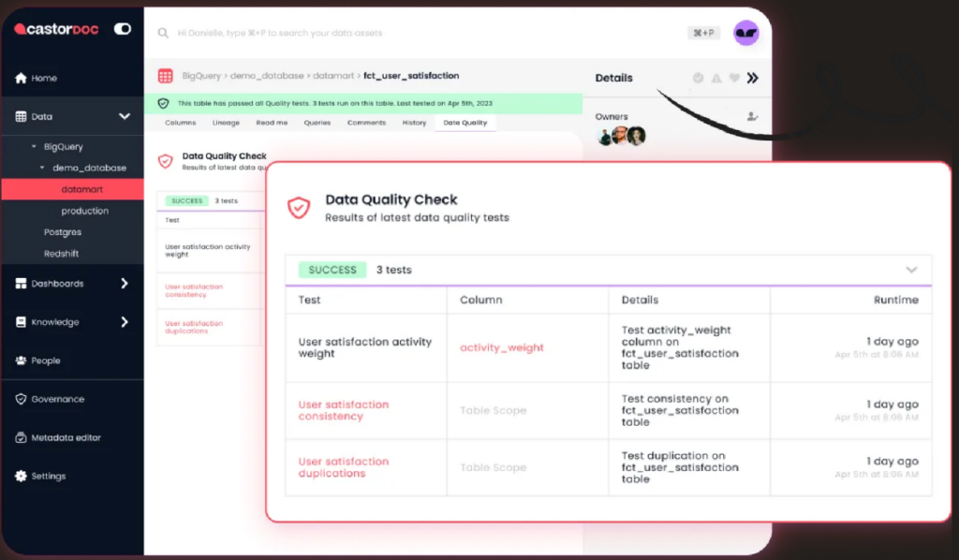Image resolution: width=959 pixels, height=560 pixels.
Task: Click the large SUCCESS badge
Action: (332, 270)
